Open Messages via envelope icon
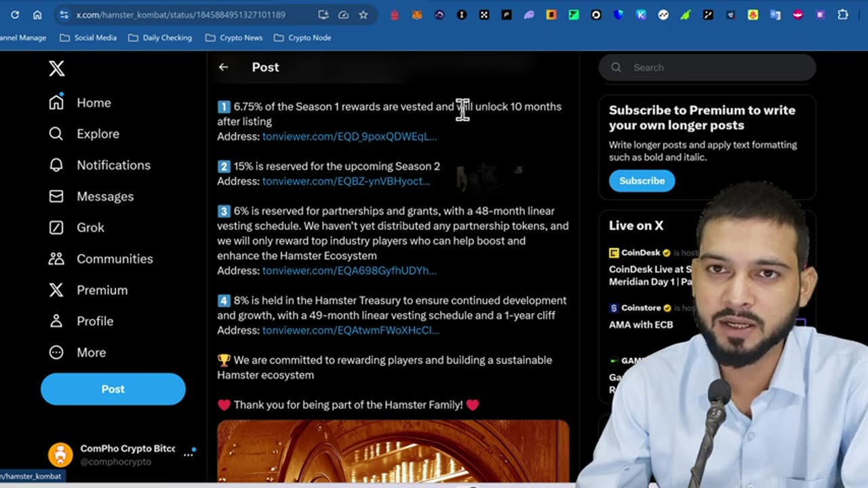This screenshot has width=868, height=488. [x=56, y=196]
